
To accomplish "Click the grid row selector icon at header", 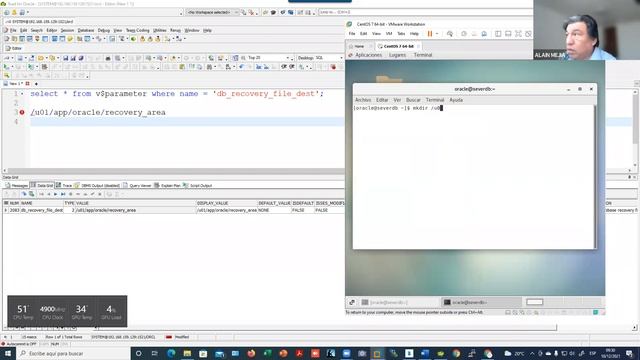I will click(x=6, y=203).
